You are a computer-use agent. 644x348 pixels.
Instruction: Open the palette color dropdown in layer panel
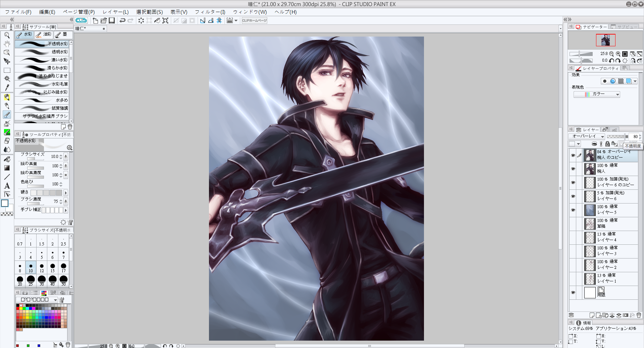tap(575, 144)
